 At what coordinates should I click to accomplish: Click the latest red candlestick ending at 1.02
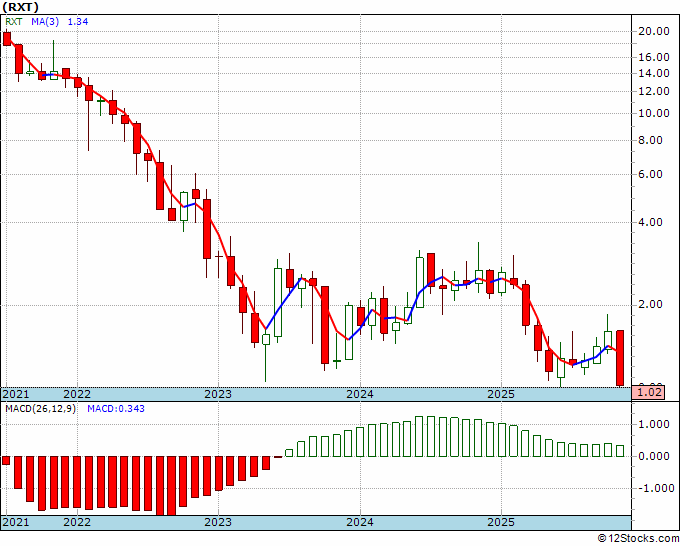pos(620,358)
